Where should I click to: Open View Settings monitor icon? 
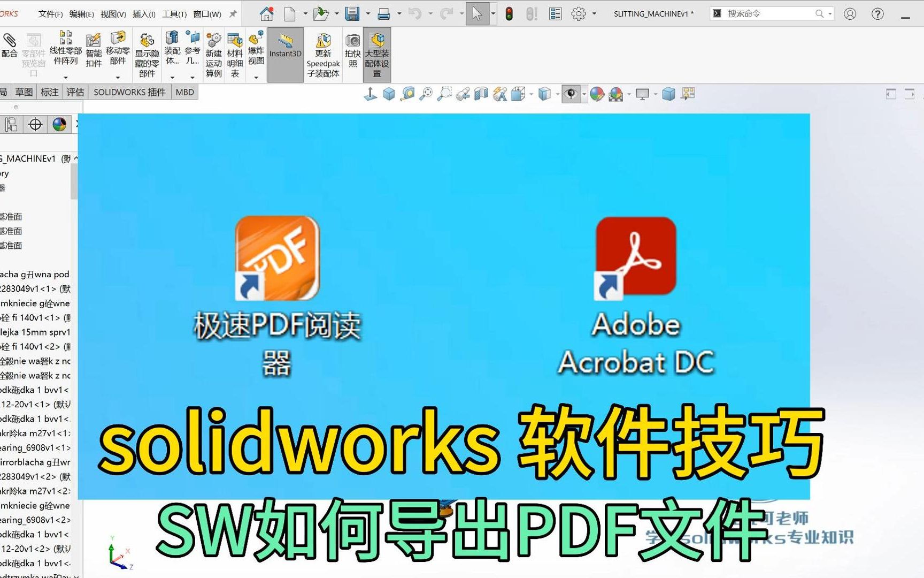(x=643, y=94)
